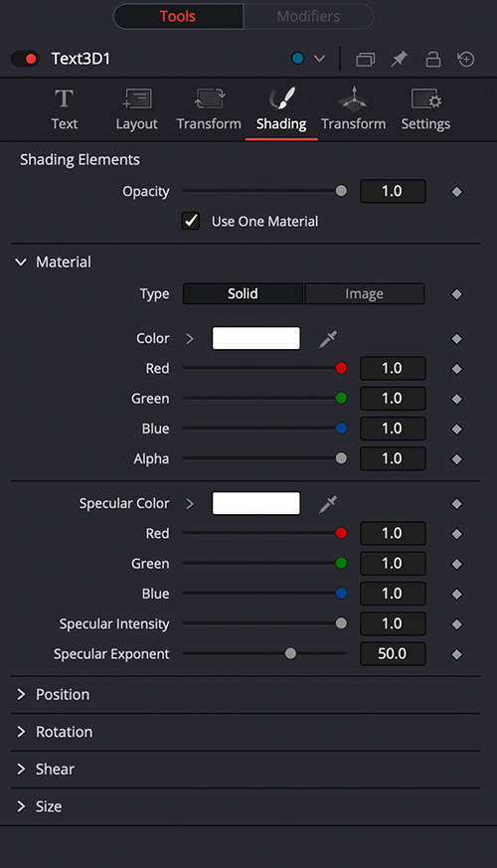The width and height of the screenshot is (497, 868).
Task: Switch to the Modifiers tab
Action: pos(309,17)
